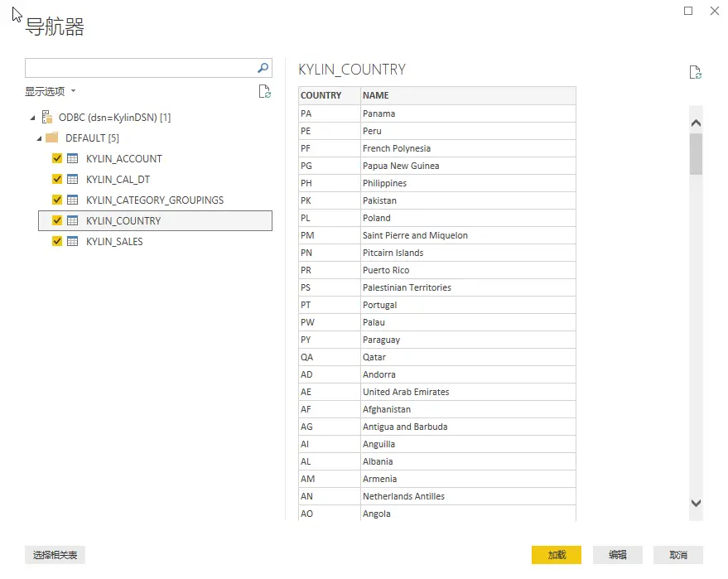Refresh the KYLIN_COUNTRY preview via icon

pos(695,72)
